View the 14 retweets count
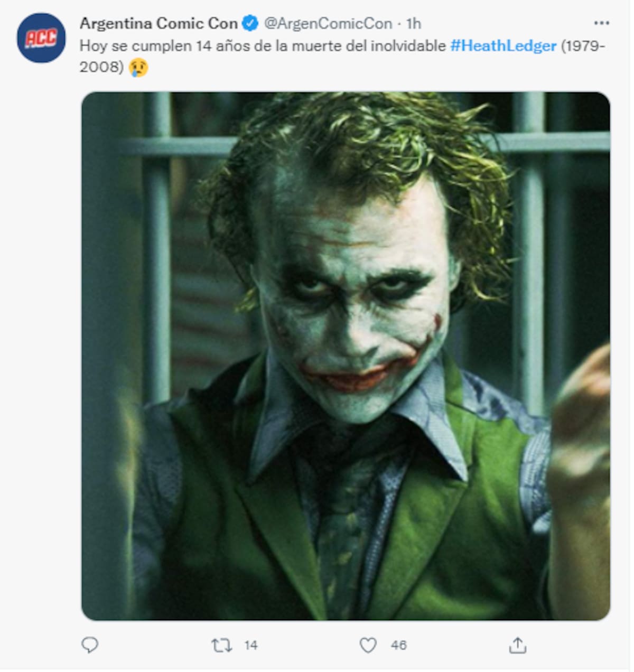The image size is (634, 672). click(x=251, y=645)
